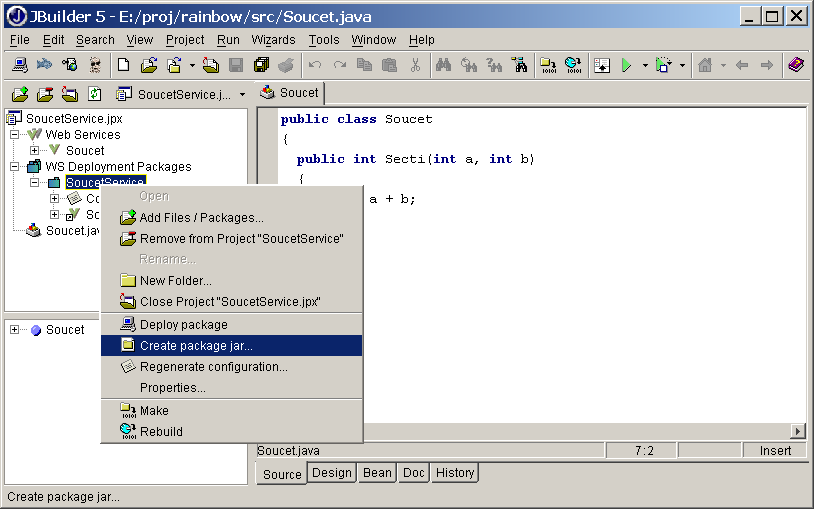Click the Find binoculars icon
Image resolution: width=814 pixels, height=509 pixels.
point(443,65)
